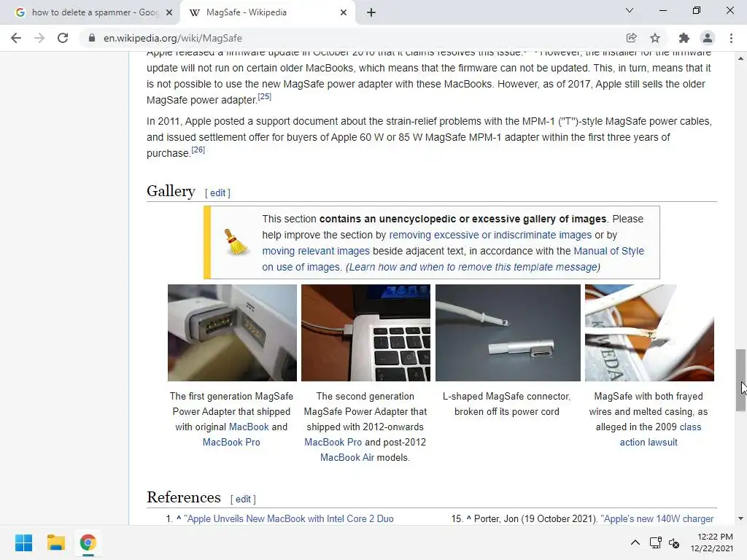Open citation reference [26]

(x=198, y=150)
